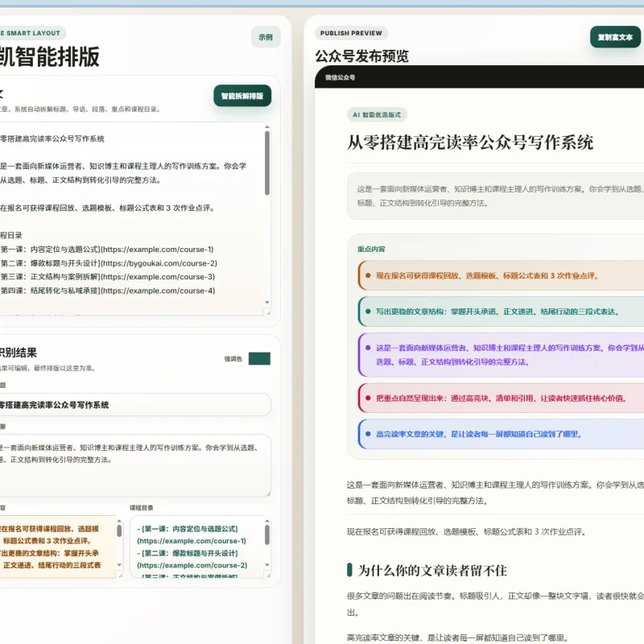Click the paragraph 很多文章的问题出在阅读节奏

coord(495,604)
